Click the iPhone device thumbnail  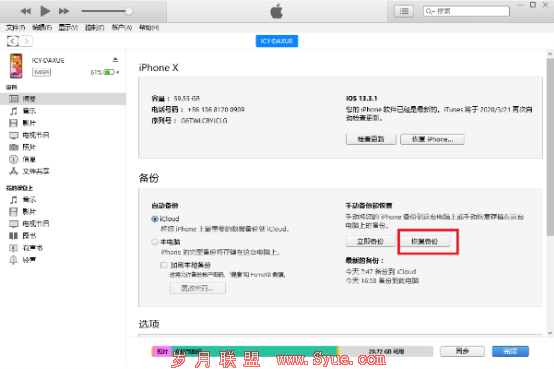click(x=16, y=66)
